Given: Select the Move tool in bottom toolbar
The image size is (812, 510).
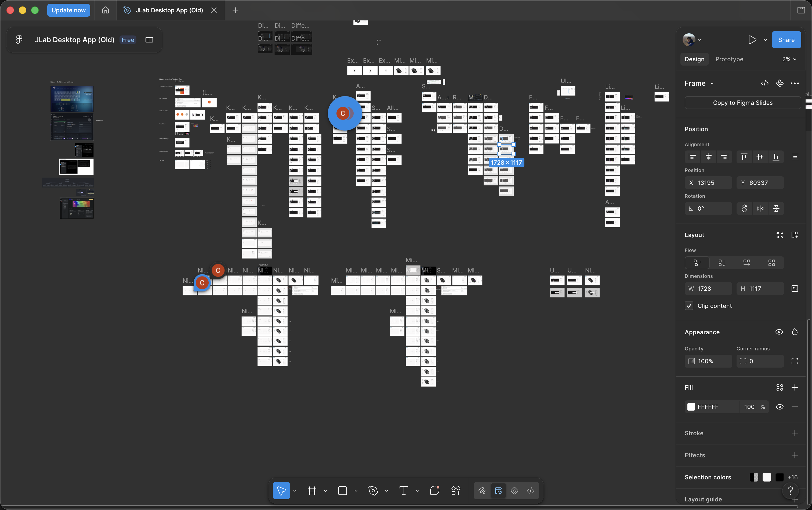Looking at the screenshot, I should [281, 490].
